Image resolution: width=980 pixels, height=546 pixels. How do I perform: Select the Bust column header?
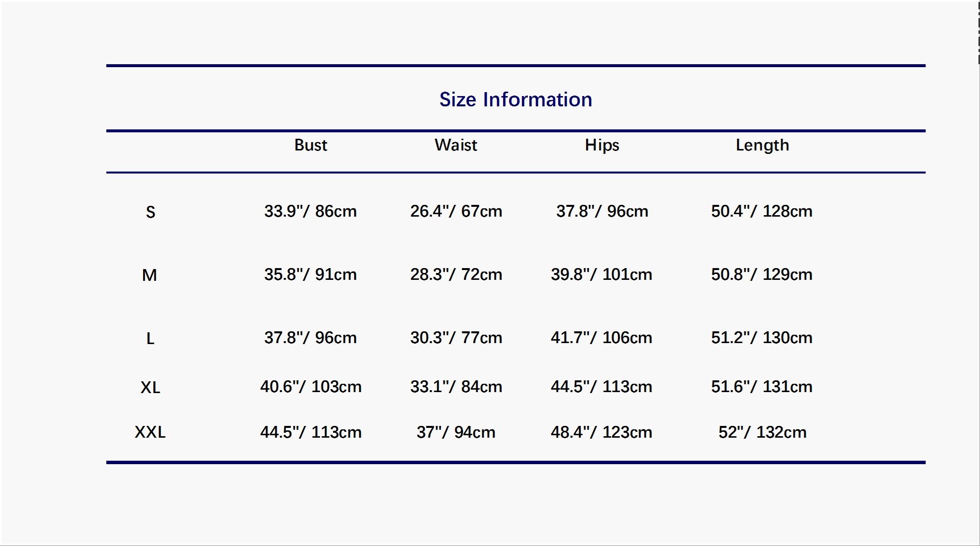coord(311,145)
